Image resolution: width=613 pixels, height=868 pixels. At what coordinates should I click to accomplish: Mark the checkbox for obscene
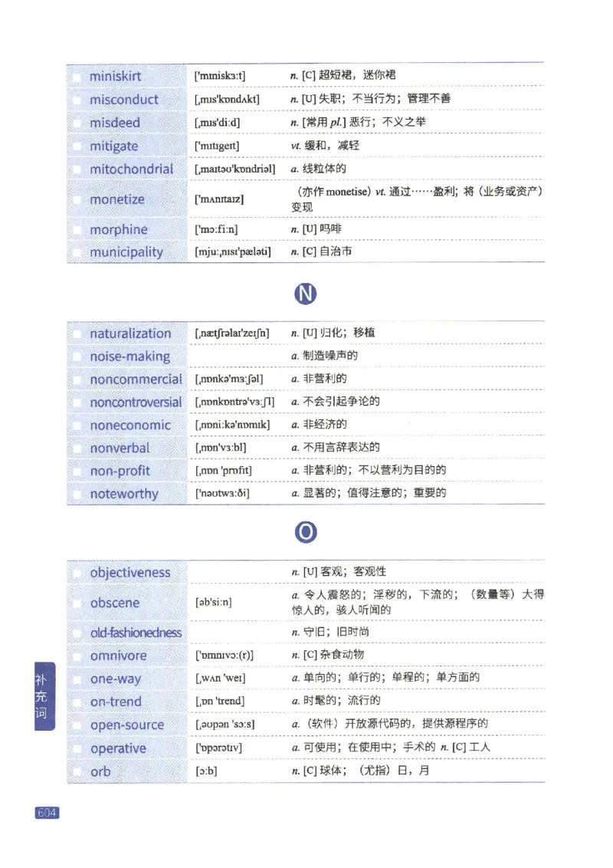click(77, 603)
